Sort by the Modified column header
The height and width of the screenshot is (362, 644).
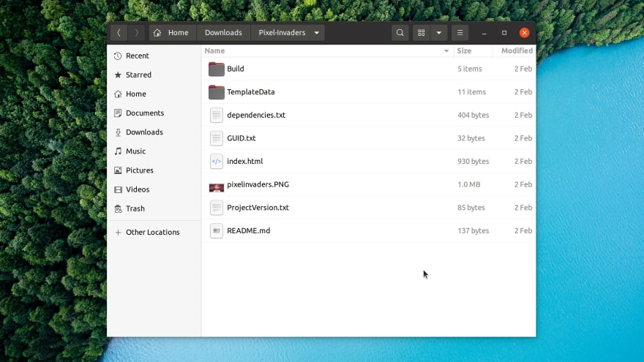[x=514, y=51]
